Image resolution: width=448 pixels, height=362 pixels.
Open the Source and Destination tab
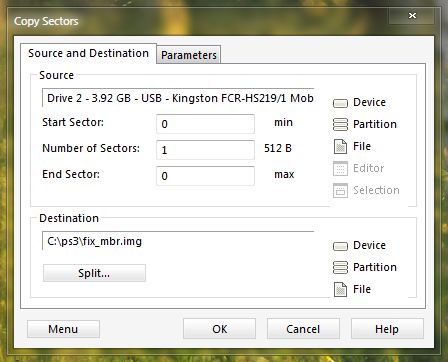tap(88, 53)
